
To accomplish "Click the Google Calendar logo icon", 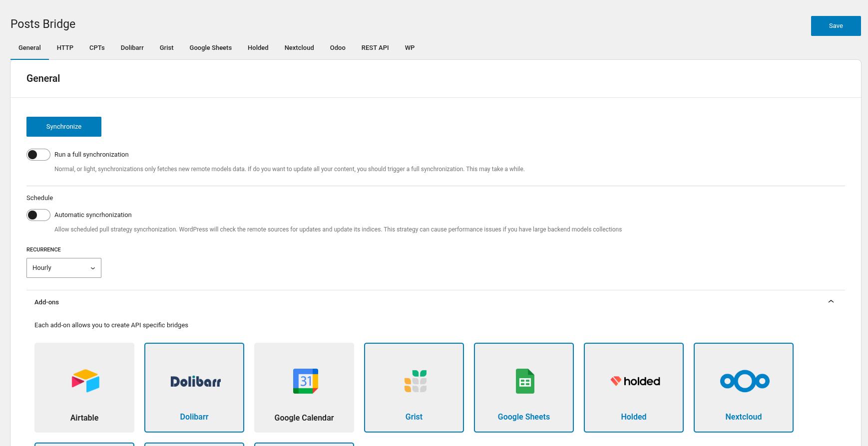I will [306, 381].
